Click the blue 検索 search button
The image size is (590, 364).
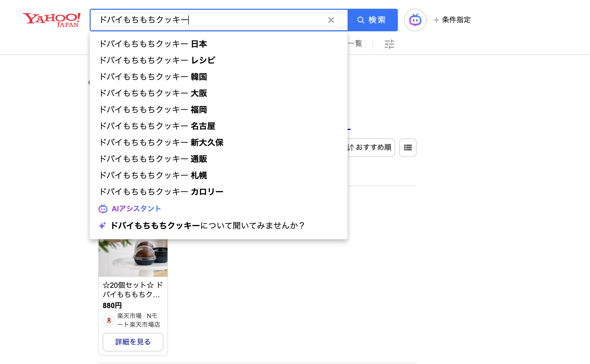(372, 20)
